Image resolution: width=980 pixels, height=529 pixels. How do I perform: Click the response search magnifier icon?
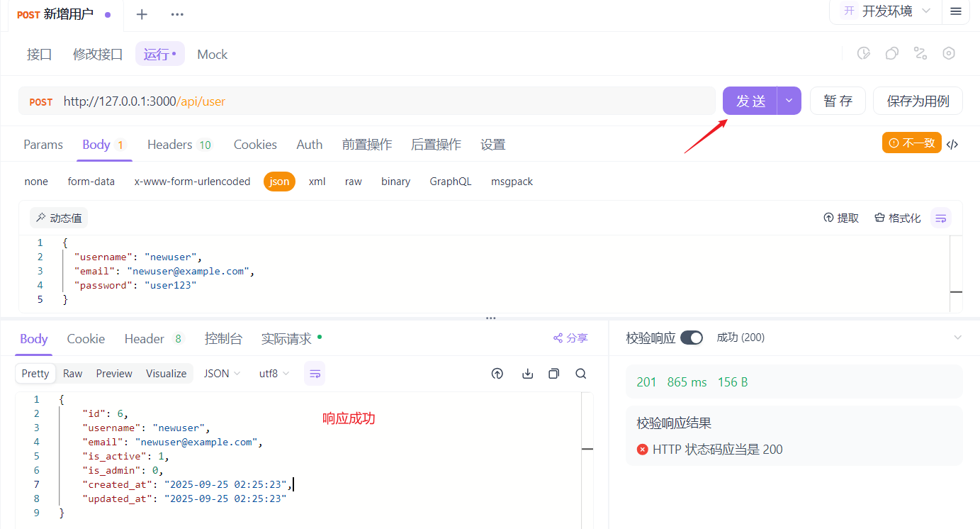[x=580, y=374]
